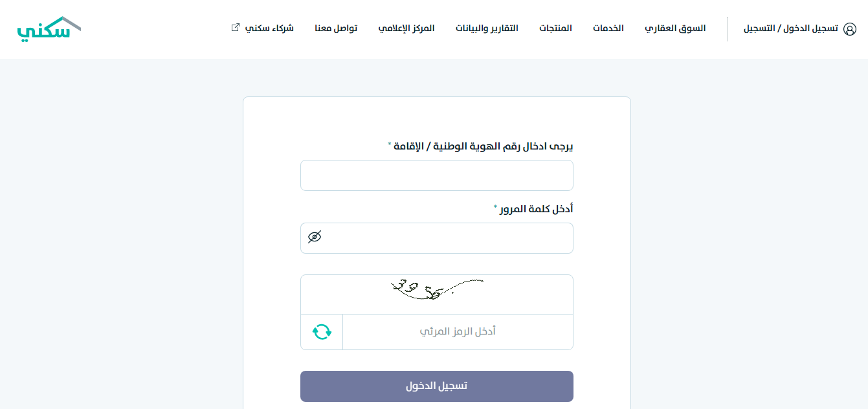Viewport: 868px width, 409px height.
Task: Click the Sakani logo
Action: coord(49,29)
